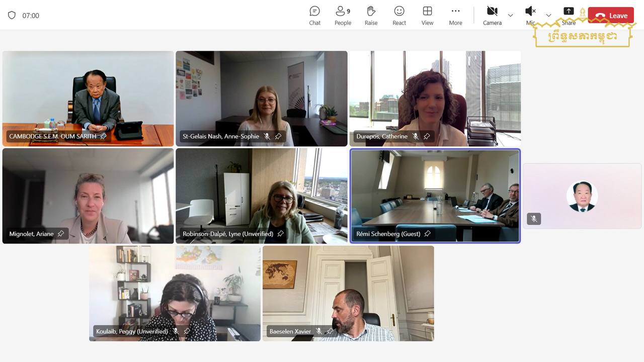The image size is (644, 362).
Task: Leave the meeting
Action: click(611, 16)
